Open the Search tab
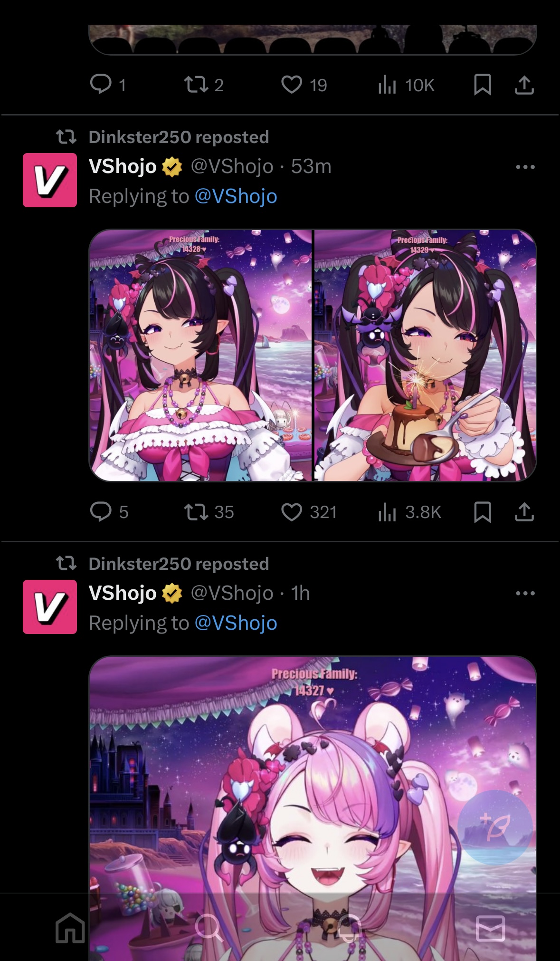 209,927
